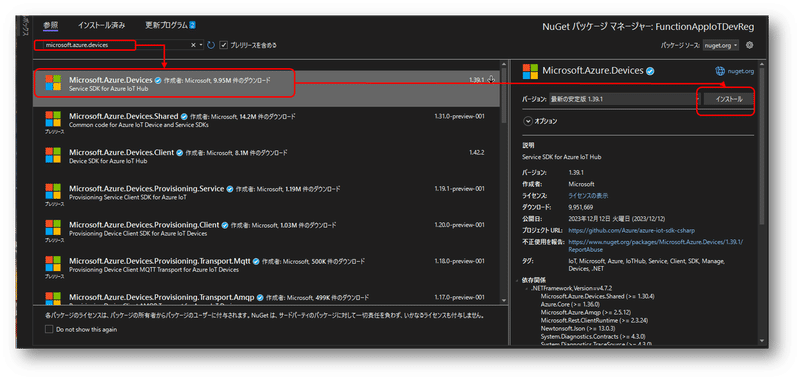
Task: Refresh the package list
Action: coord(211,45)
